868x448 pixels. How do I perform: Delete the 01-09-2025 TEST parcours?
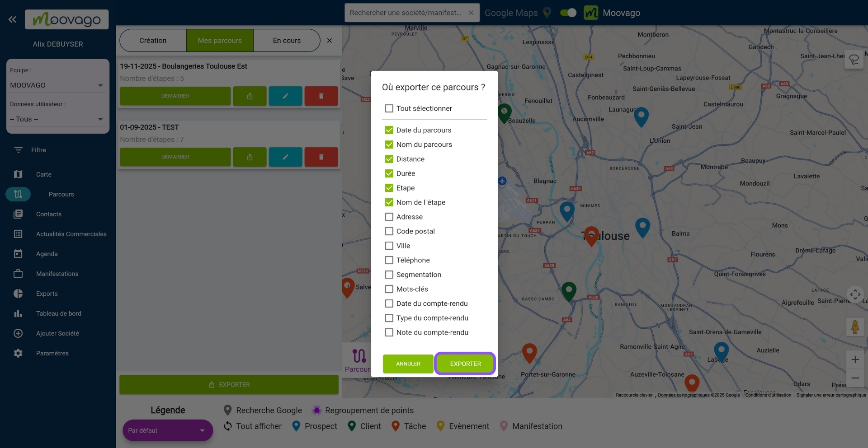(x=321, y=157)
